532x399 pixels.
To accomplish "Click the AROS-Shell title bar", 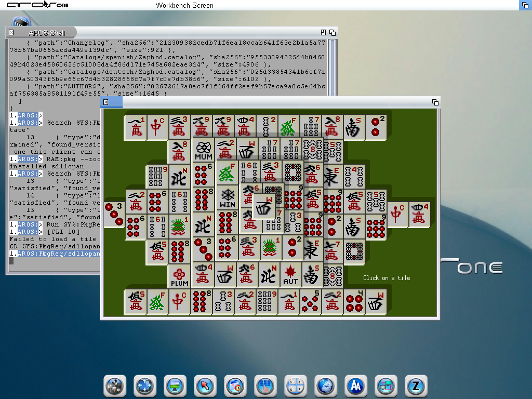I will (x=171, y=33).
